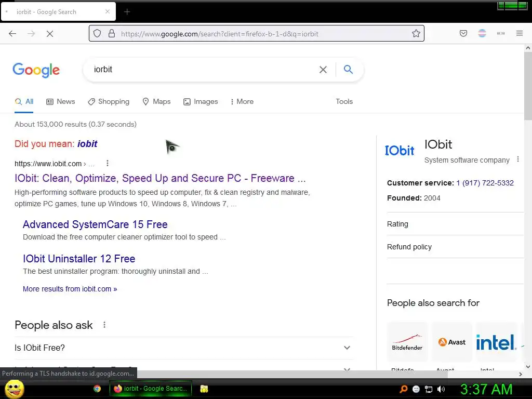Switch to the News tab
Image resolution: width=532 pixels, height=399 pixels.
61,101
